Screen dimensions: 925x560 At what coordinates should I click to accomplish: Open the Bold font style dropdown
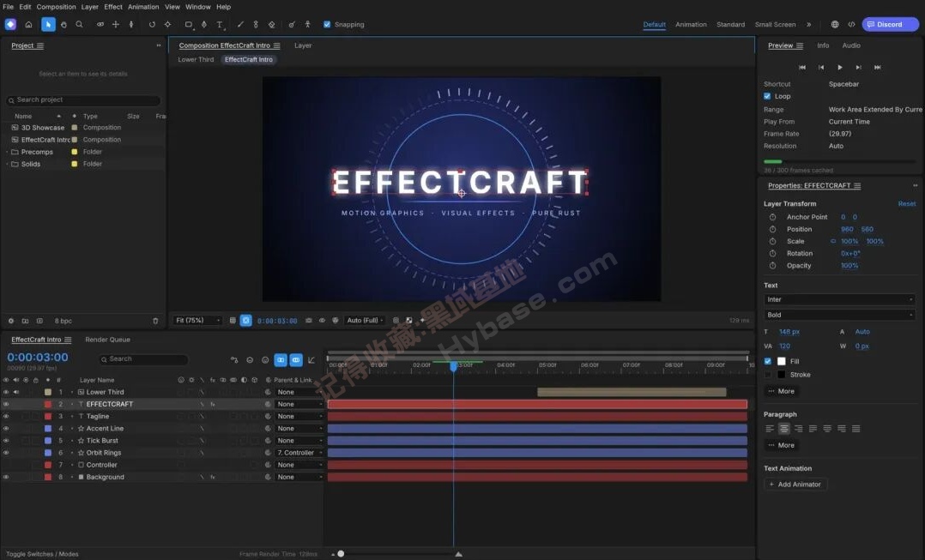click(x=839, y=315)
